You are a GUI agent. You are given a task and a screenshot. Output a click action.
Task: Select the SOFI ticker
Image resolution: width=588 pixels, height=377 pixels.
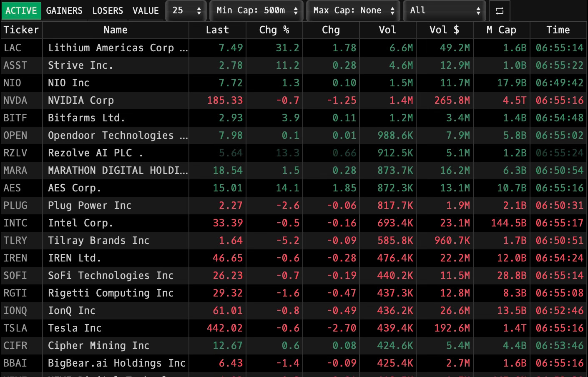(15, 276)
